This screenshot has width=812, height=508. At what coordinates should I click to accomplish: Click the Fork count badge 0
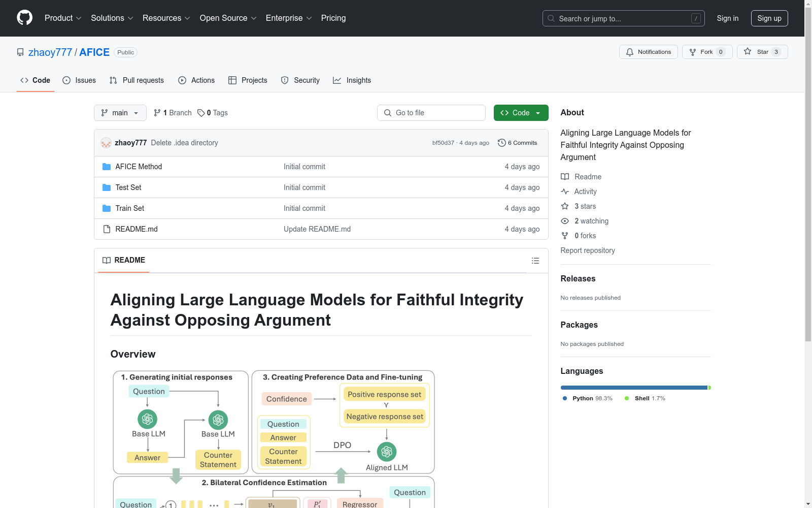click(721, 52)
